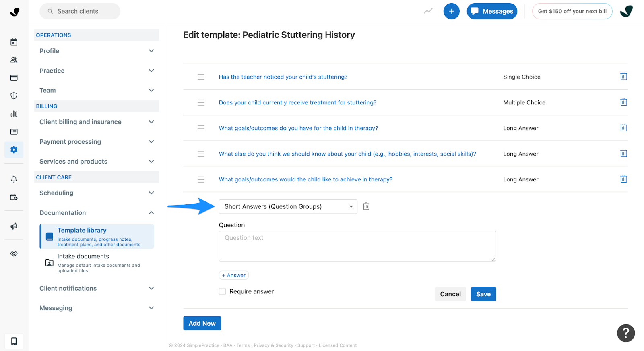
Task: Open billing via the credit card icon
Action: coord(14,77)
